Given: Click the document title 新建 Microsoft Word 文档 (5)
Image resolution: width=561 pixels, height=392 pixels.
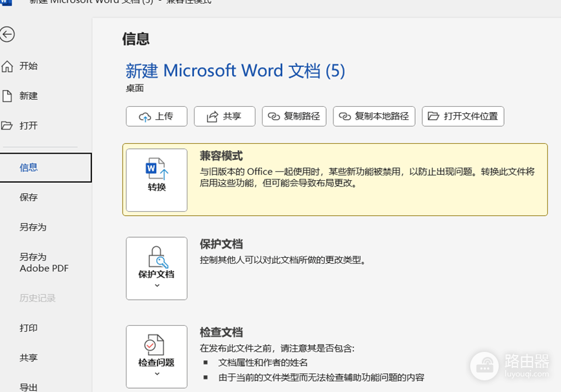Looking at the screenshot, I should coord(235,71).
